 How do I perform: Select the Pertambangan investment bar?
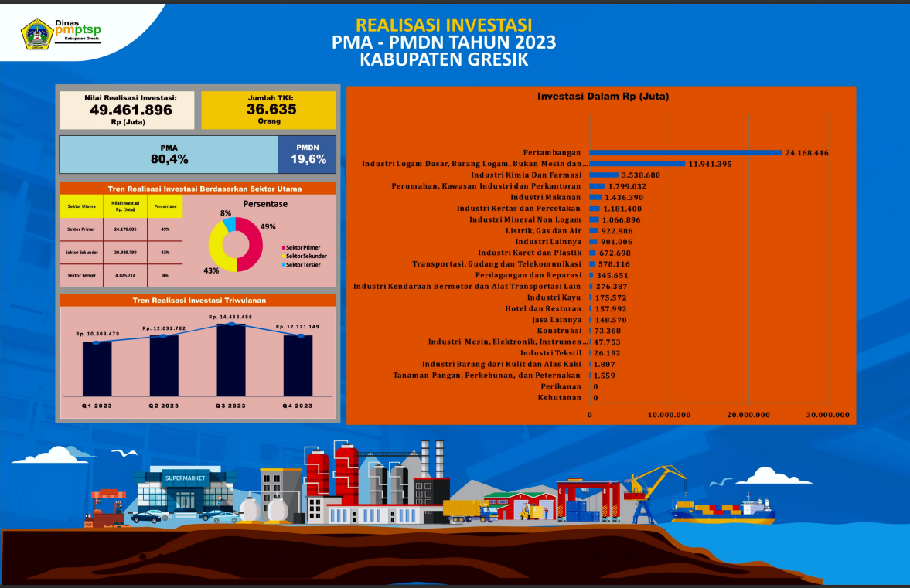click(x=686, y=153)
